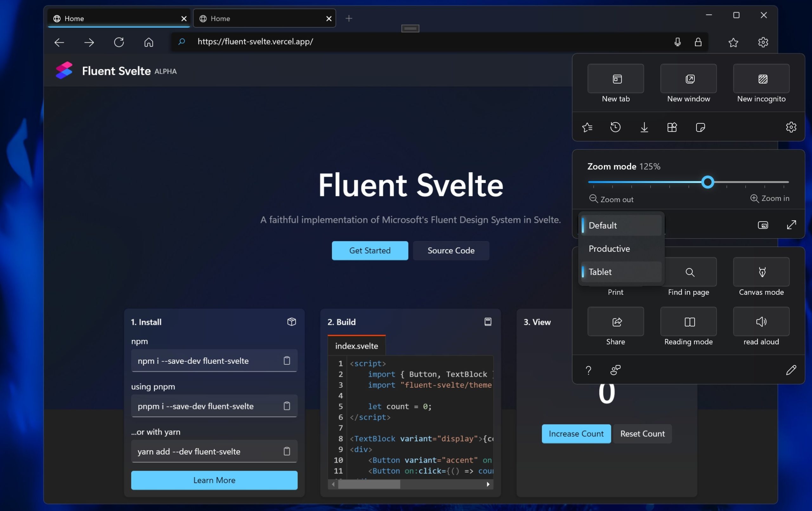Reload the current page
The height and width of the screenshot is (511, 812).
(x=119, y=42)
